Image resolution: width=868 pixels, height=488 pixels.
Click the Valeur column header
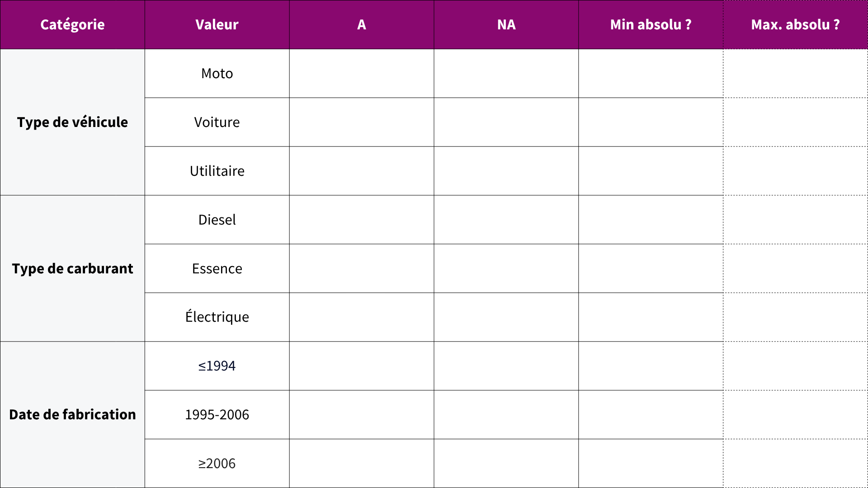pyautogui.click(x=217, y=24)
